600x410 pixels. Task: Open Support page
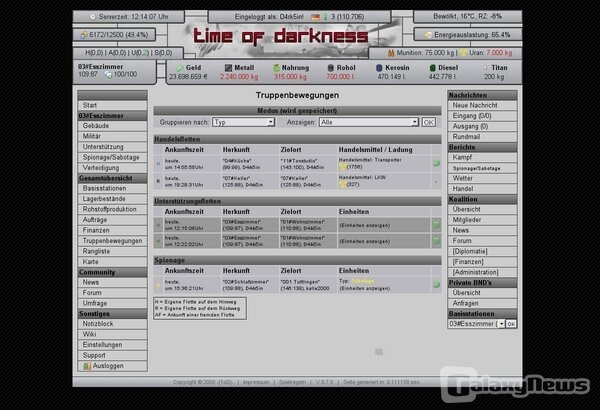coord(112,355)
